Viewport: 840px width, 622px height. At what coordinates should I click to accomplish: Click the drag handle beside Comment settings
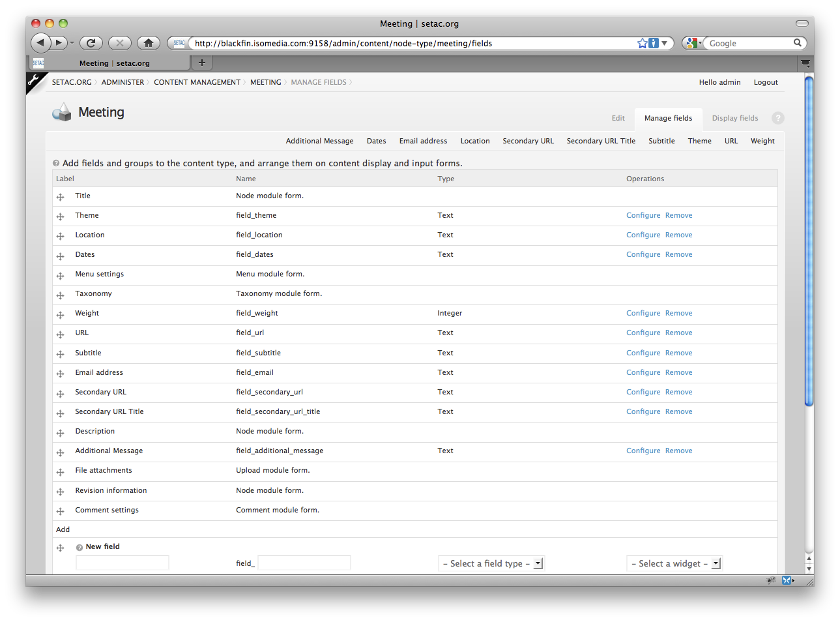[x=60, y=511]
